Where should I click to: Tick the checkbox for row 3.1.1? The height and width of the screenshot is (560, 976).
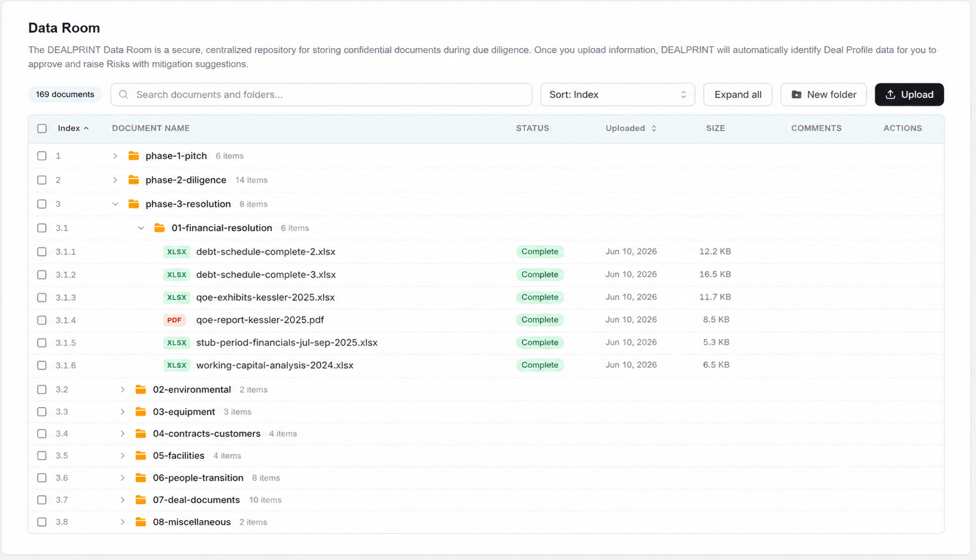(x=42, y=252)
